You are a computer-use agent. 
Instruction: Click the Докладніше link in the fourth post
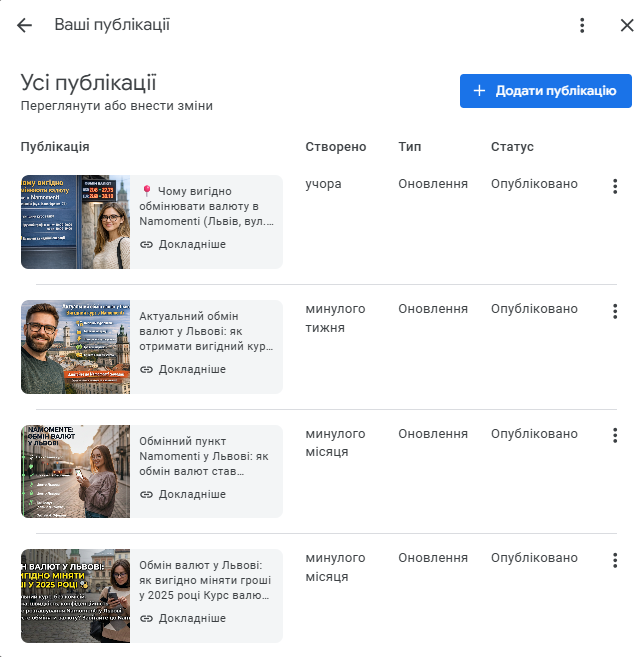point(183,618)
